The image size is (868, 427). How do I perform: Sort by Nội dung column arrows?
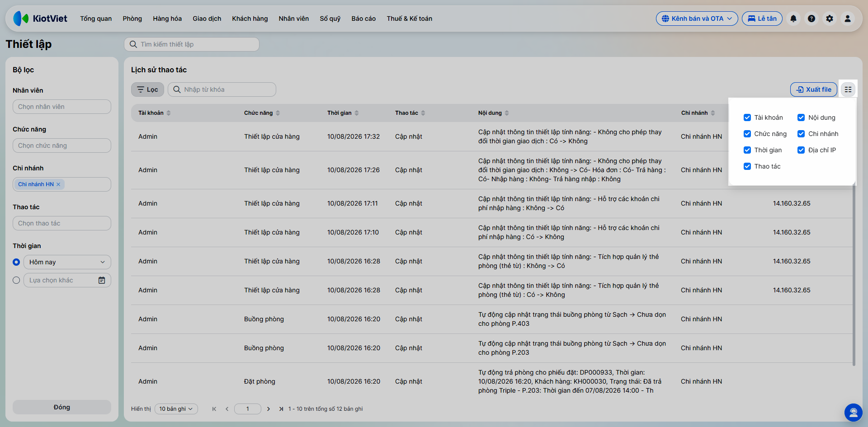pos(507,113)
